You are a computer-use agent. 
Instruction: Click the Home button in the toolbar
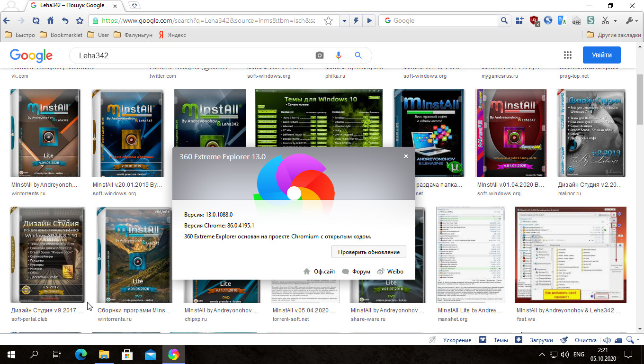(x=50, y=21)
